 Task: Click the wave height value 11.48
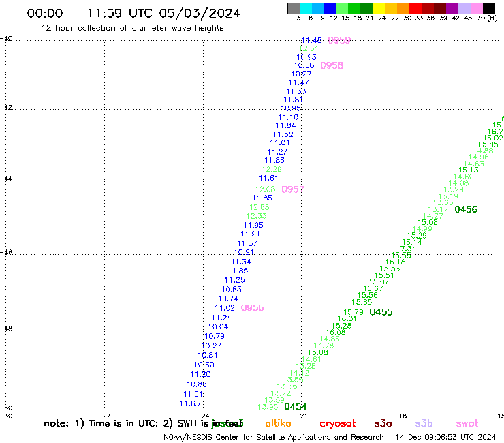pyautogui.click(x=311, y=40)
